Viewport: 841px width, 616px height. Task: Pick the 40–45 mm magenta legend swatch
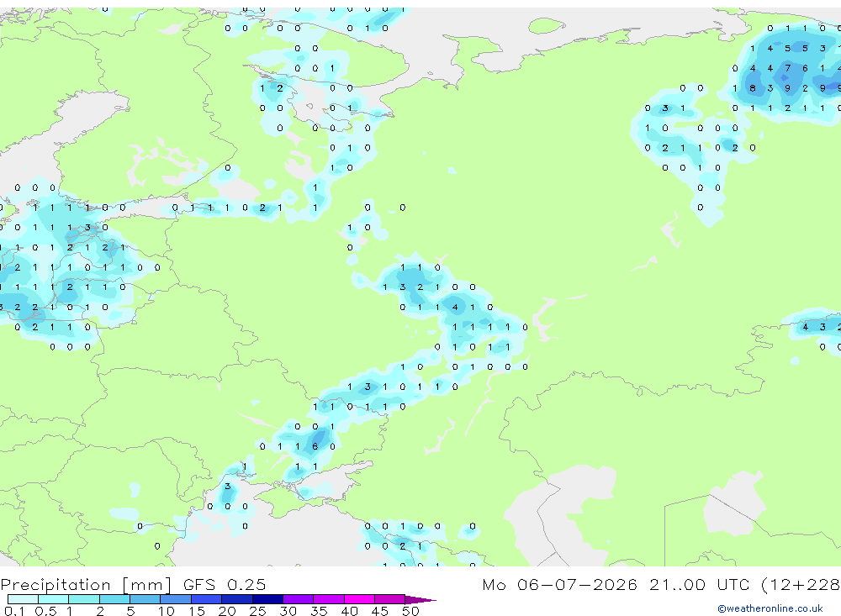coord(359,599)
